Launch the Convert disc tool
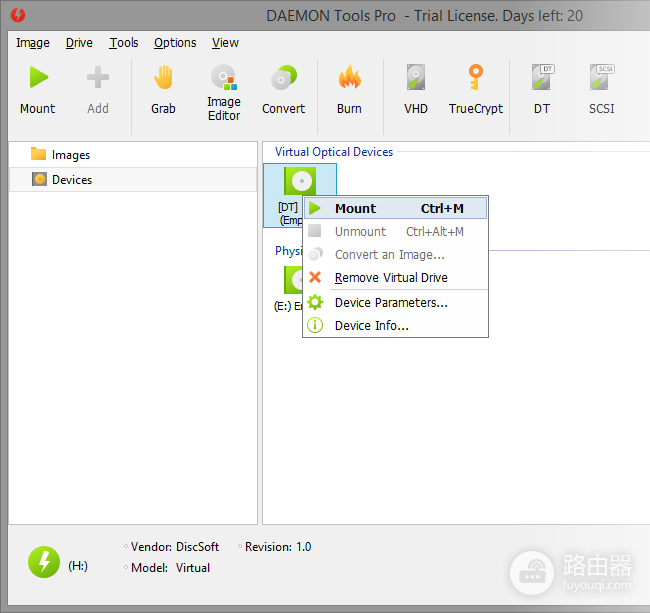650x613 pixels. coord(284,89)
